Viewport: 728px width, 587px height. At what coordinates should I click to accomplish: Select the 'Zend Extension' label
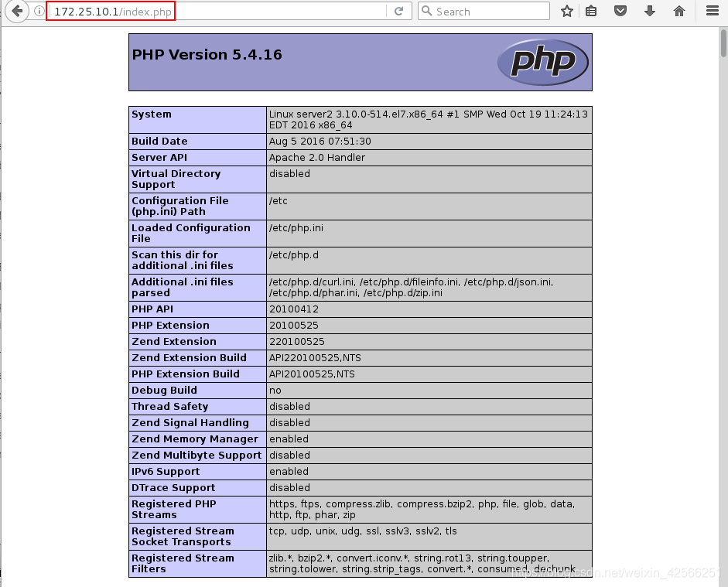[x=174, y=342]
